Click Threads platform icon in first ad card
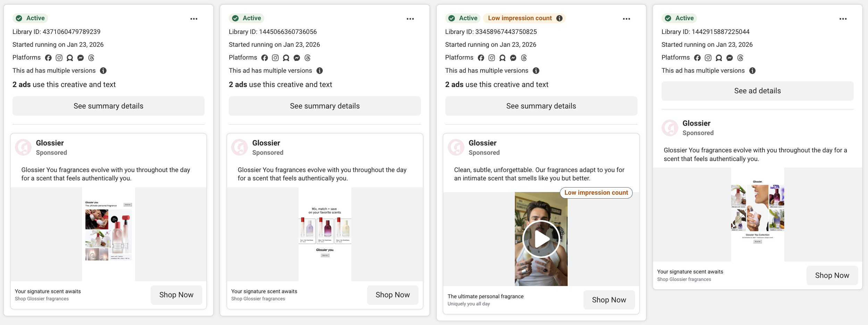Screen dimensions: 868x325 pos(91,58)
